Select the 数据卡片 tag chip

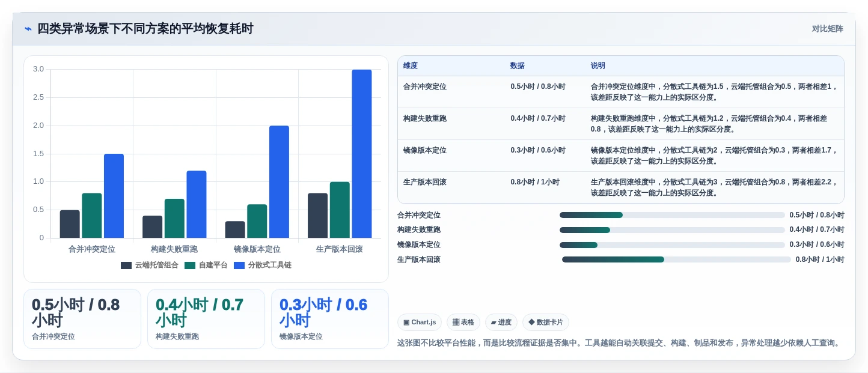coord(546,323)
